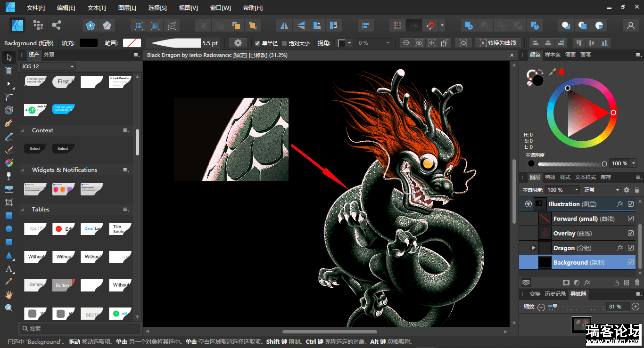Select the View hand tool
Screen dimensions: 644x348
click(x=9, y=295)
